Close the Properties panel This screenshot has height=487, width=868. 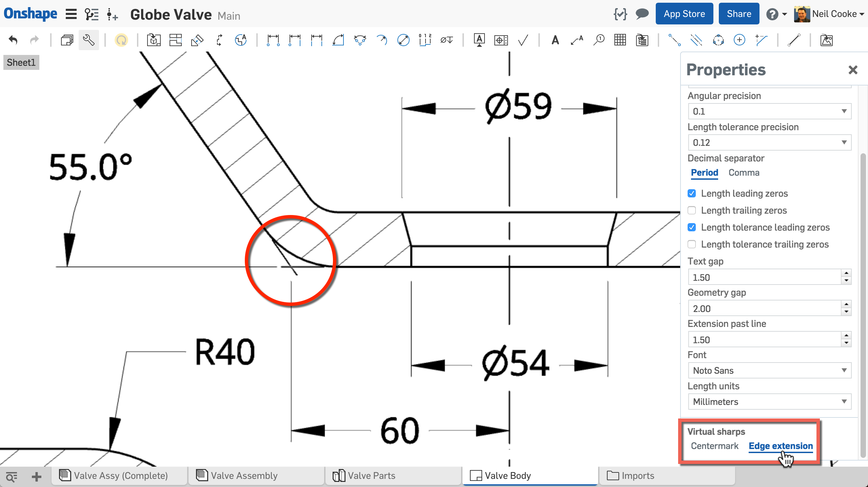(x=853, y=70)
